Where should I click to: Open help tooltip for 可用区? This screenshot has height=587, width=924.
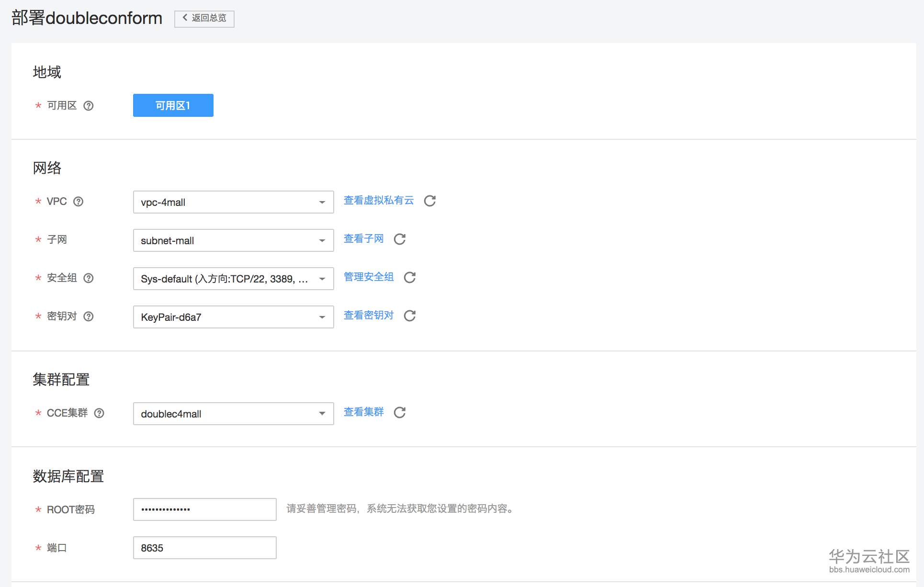(89, 106)
